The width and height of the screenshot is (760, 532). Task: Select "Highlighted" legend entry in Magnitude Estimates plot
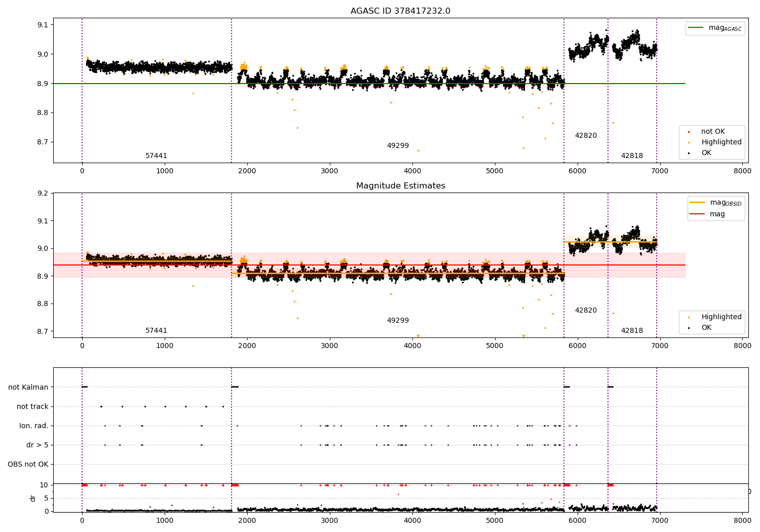(721, 317)
